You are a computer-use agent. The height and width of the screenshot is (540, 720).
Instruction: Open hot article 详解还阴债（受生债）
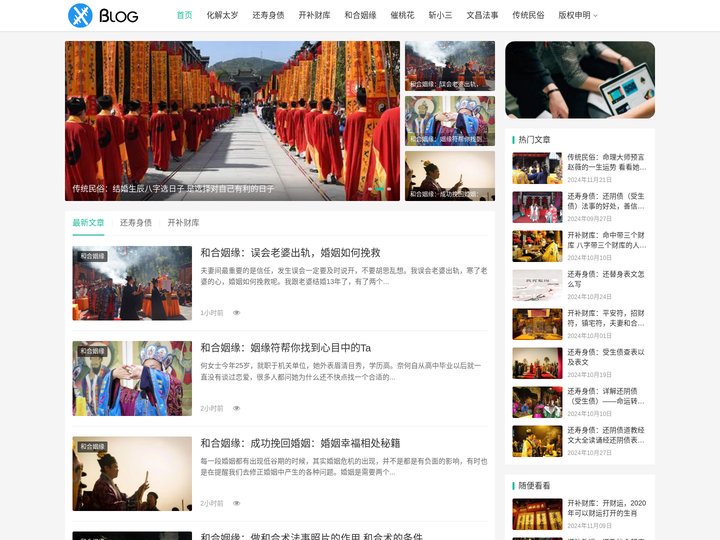pyautogui.click(x=607, y=396)
